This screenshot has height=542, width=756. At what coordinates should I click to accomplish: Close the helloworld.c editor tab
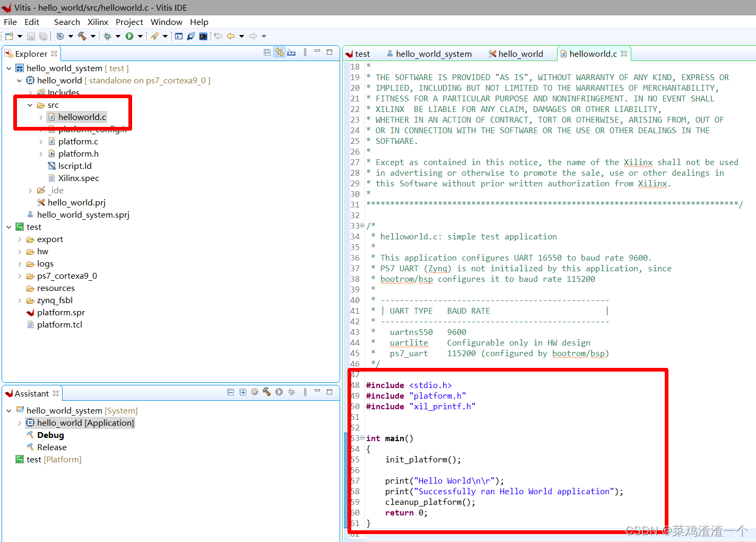pos(624,54)
